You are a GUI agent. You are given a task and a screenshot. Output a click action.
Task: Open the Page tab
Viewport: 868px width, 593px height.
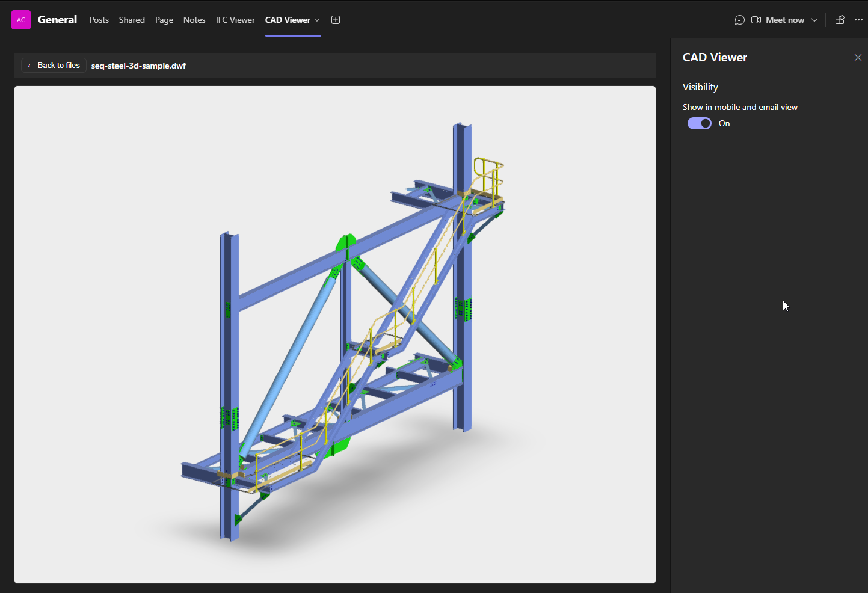point(164,20)
